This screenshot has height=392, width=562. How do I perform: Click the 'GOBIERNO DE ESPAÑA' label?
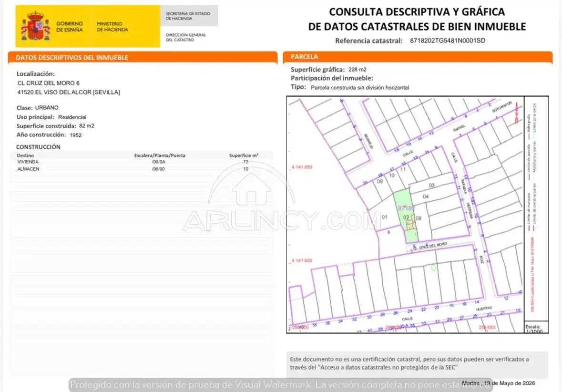[x=70, y=27]
